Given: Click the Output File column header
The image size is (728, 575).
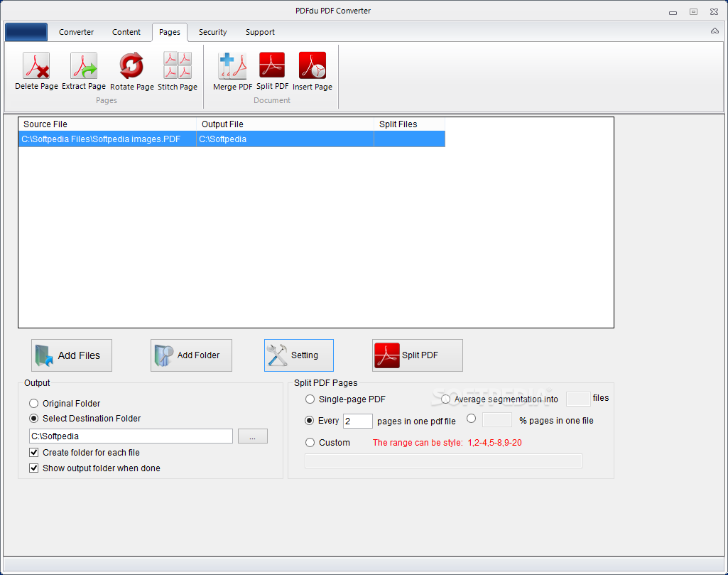Looking at the screenshot, I should point(285,124).
